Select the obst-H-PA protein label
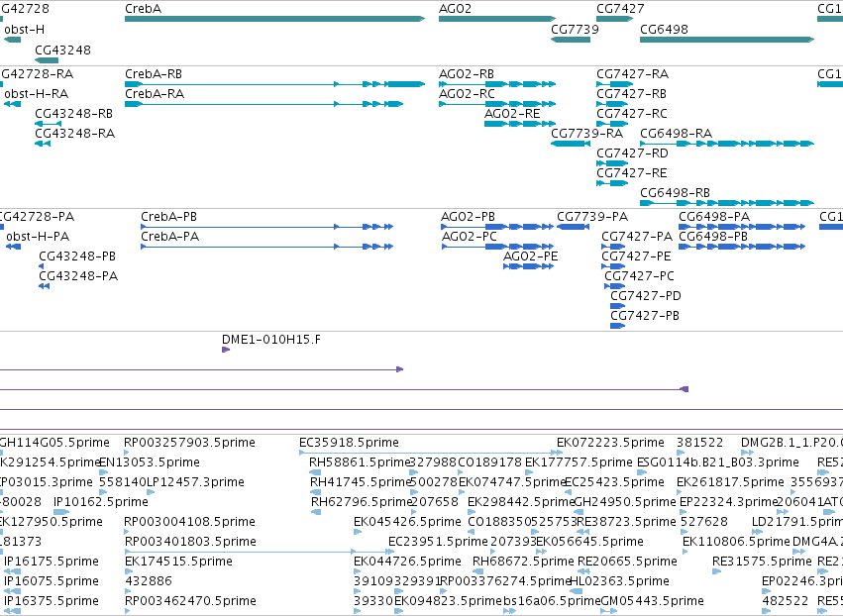This screenshot has width=843, height=616. click(x=38, y=237)
